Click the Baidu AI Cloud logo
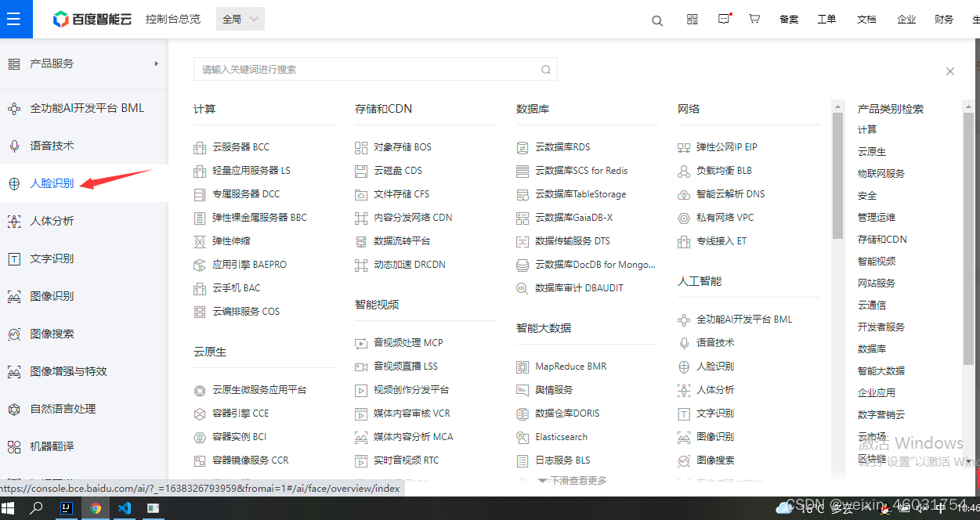 [x=92, y=20]
